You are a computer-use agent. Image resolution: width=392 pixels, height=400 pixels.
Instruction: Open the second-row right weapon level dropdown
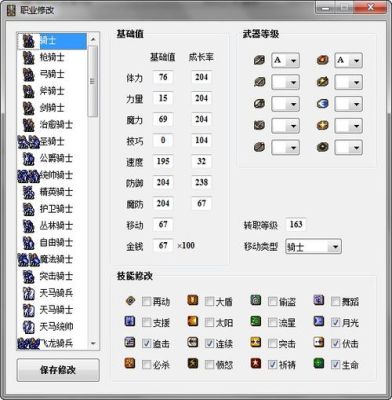pos(348,82)
